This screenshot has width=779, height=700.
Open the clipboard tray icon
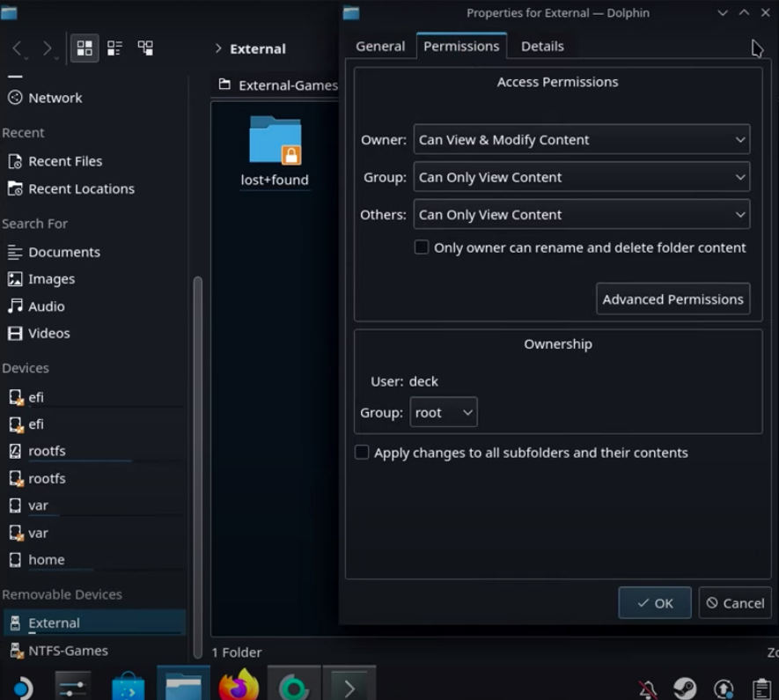(x=761, y=689)
